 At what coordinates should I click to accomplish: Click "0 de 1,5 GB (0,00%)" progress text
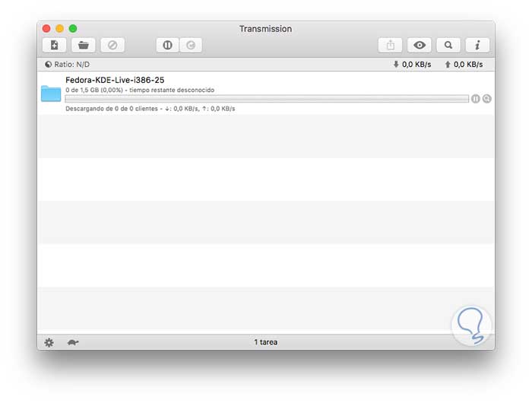[94, 90]
